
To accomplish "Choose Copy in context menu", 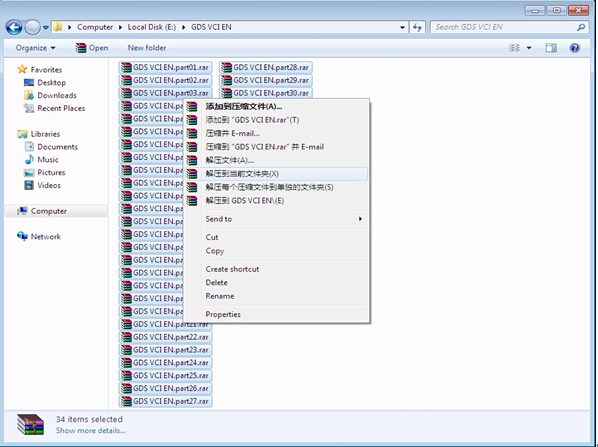I will point(276,251).
